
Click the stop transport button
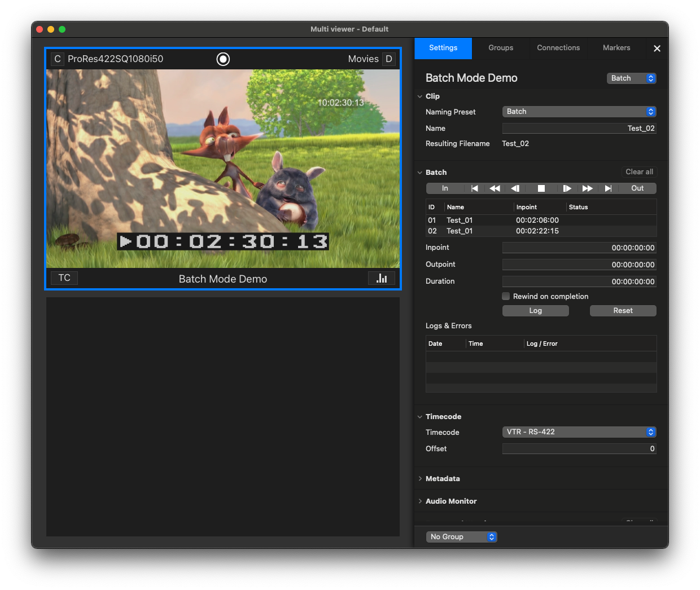(541, 188)
